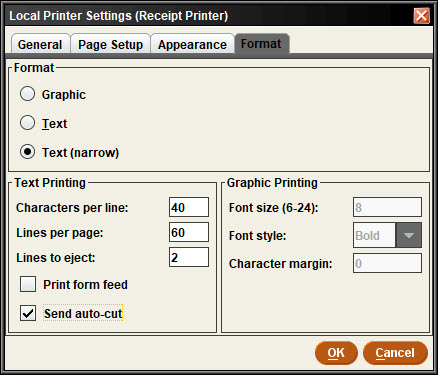
Task: Click the Send auto-cut label text
Action: pos(83,313)
